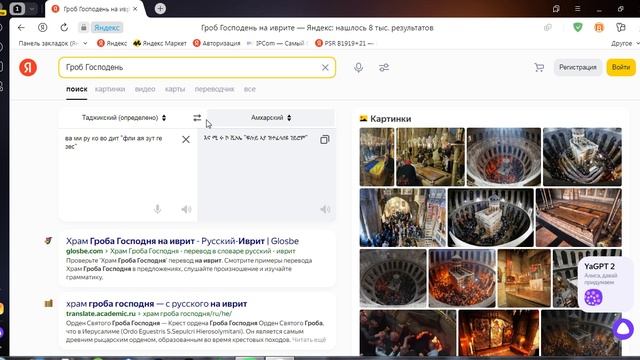The height and width of the screenshot is (360, 640).
Task: Open a new browser tab
Action: (160, 8)
